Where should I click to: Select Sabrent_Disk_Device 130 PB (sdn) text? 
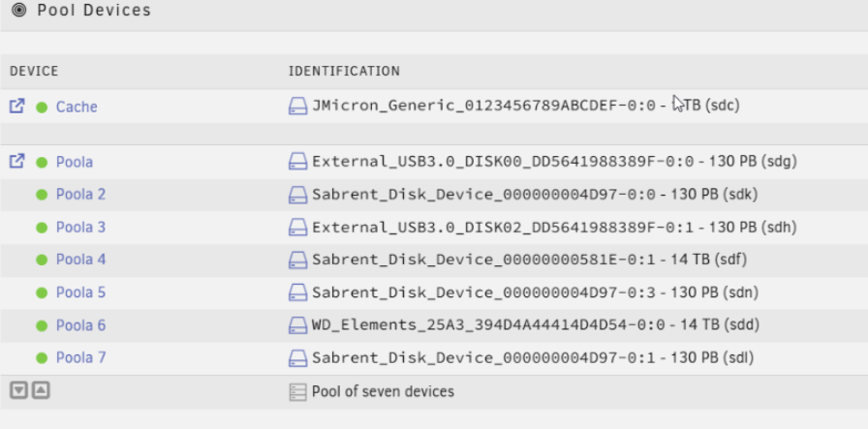(x=536, y=292)
